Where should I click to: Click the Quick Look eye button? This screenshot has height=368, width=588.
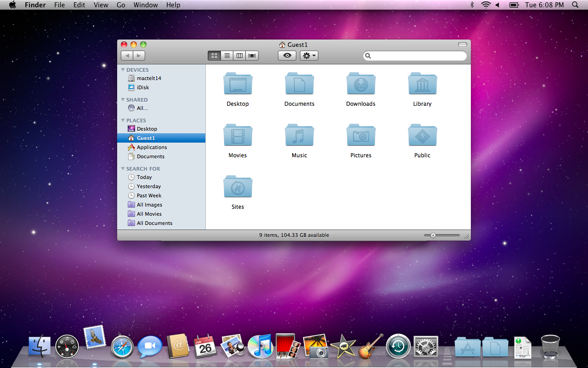[287, 56]
